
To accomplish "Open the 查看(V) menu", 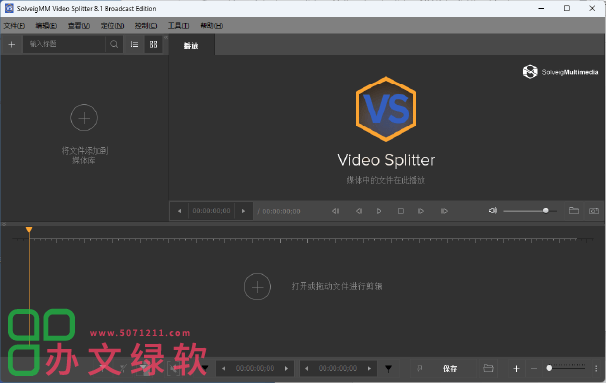I will (x=79, y=26).
